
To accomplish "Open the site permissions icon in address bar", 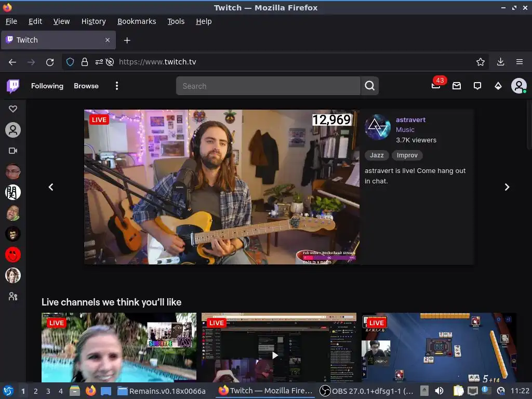I will click(x=99, y=62).
